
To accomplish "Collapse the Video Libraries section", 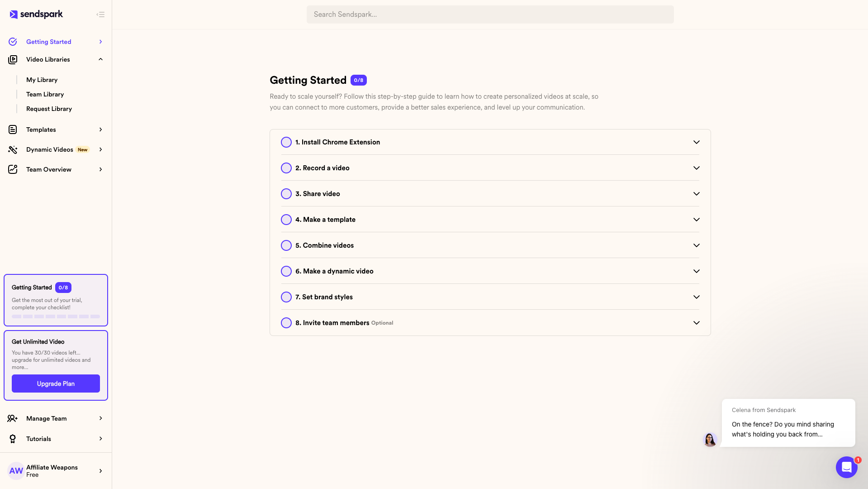I will tap(100, 59).
